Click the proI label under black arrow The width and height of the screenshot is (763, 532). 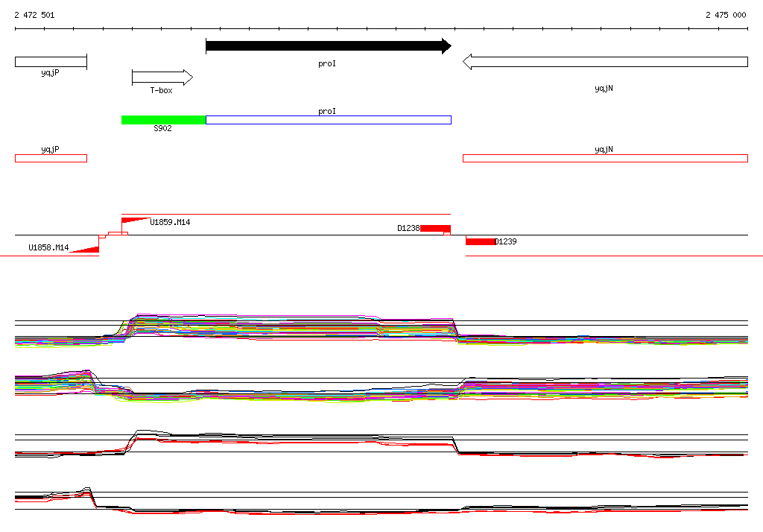pyautogui.click(x=327, y=64)
